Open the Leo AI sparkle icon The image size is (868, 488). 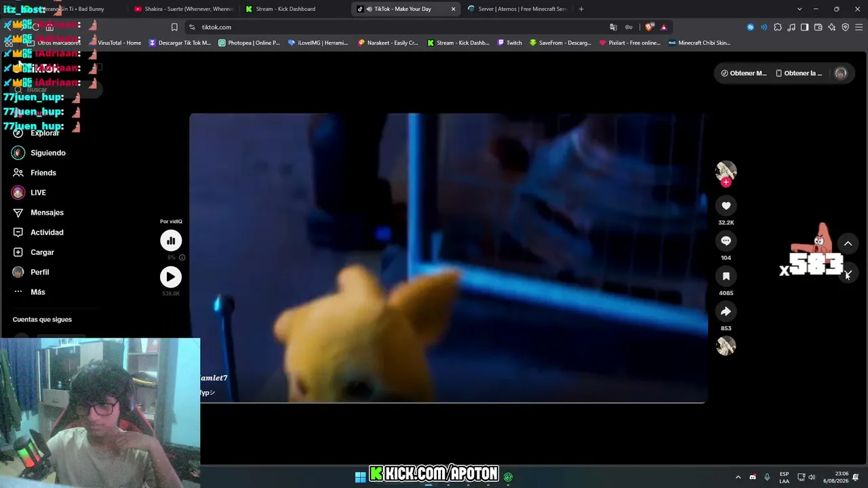pos(832,27)
